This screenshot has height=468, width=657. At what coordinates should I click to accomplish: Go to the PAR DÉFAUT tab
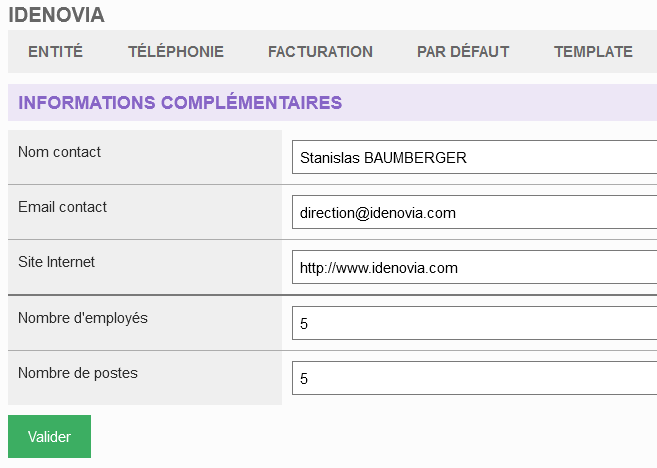click(x=463, y=52)
